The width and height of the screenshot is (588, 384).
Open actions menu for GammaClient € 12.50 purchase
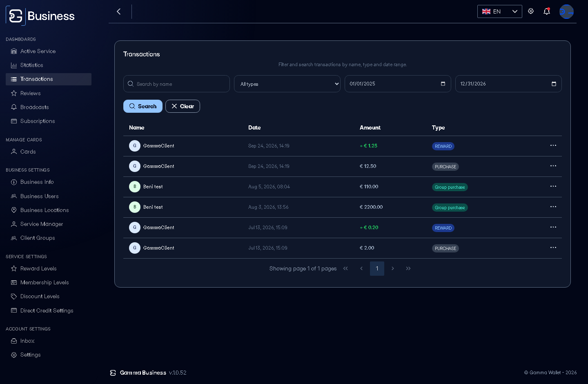[x=553, y=166]
